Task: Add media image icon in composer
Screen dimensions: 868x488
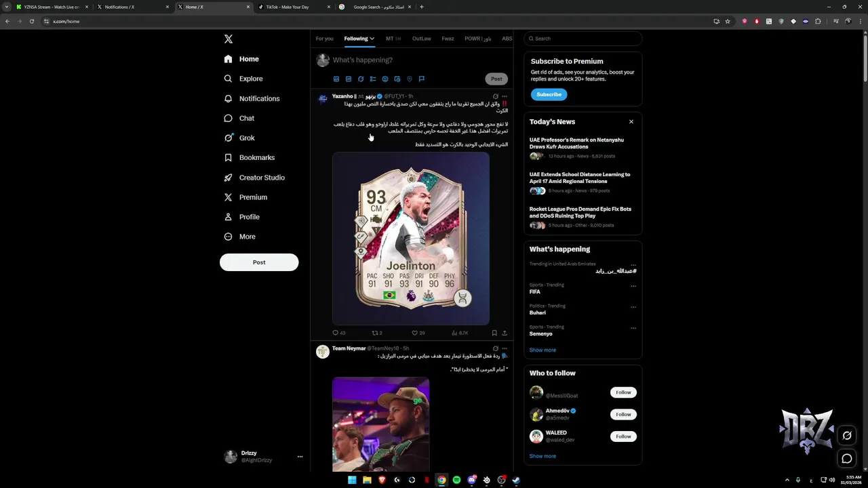Action: (336, 79)
